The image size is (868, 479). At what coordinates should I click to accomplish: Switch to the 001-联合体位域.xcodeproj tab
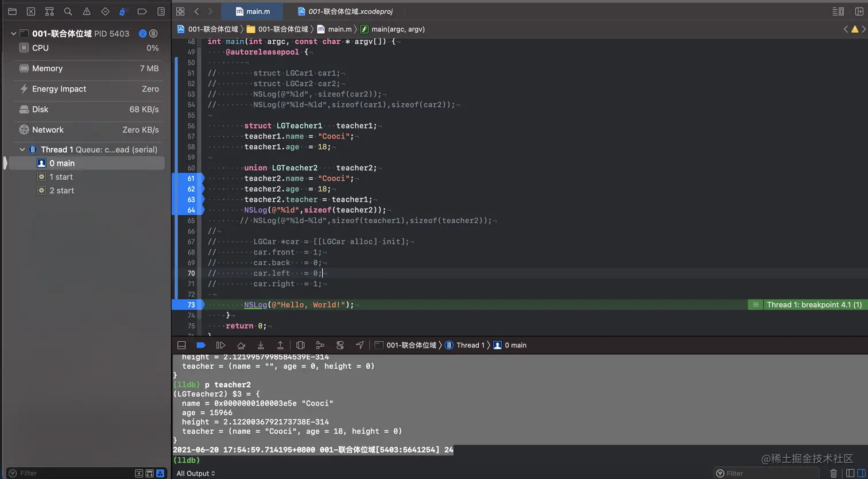tap(345, 11)
